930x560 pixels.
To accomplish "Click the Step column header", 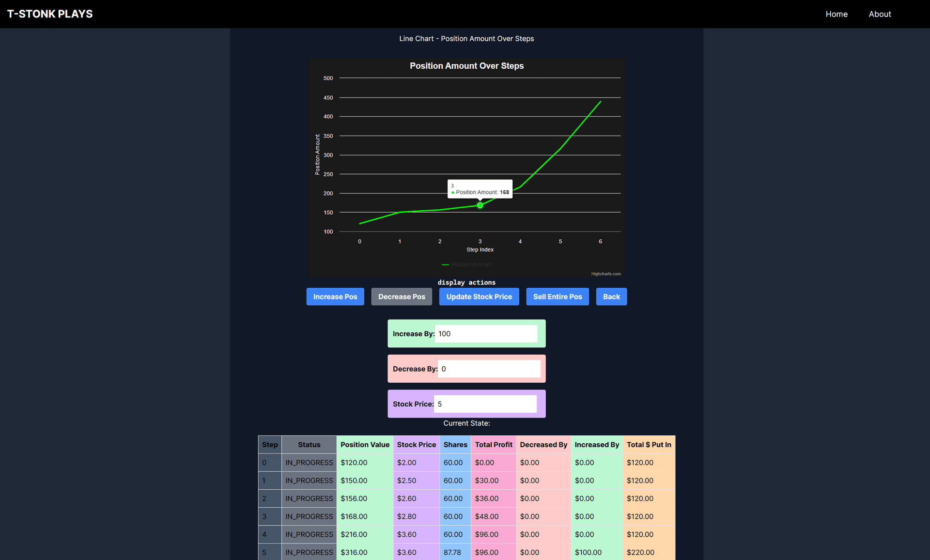I will click(x=270, y=445).
